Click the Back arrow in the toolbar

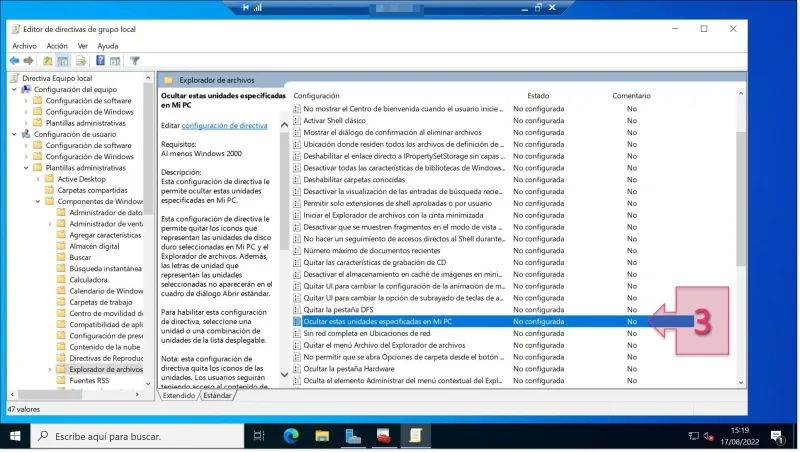(14, 61)
